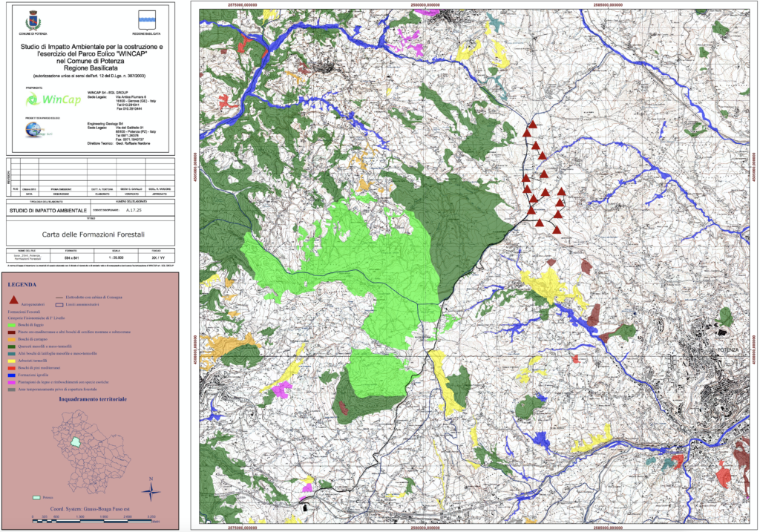Click the format value 594 x 841

pyautogui.click(x=71, y=257)
